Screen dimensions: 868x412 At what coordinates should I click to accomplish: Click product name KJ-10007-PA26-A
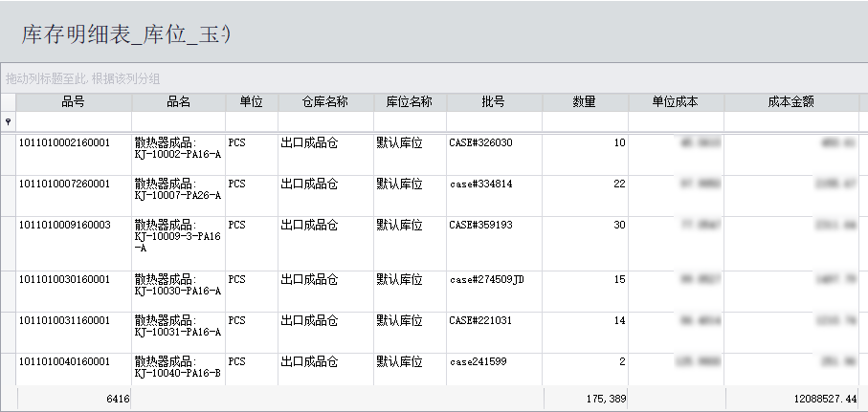pos(178,195)
